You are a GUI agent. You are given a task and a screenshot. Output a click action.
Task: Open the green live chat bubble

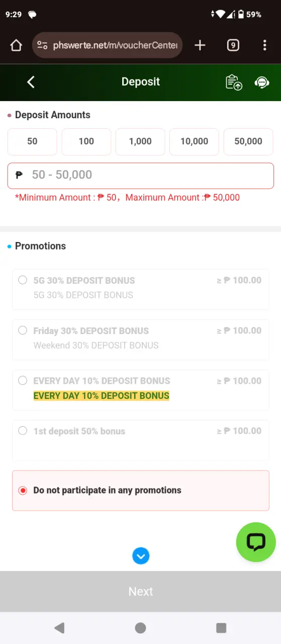[x=256, y=542]
